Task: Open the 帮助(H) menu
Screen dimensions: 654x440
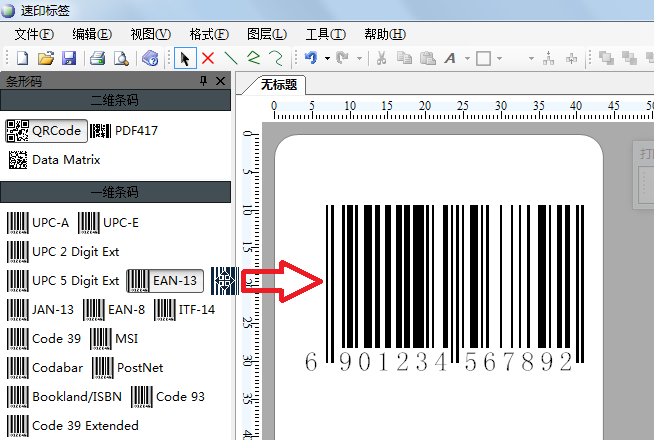Action: click(x=385, y=34)
